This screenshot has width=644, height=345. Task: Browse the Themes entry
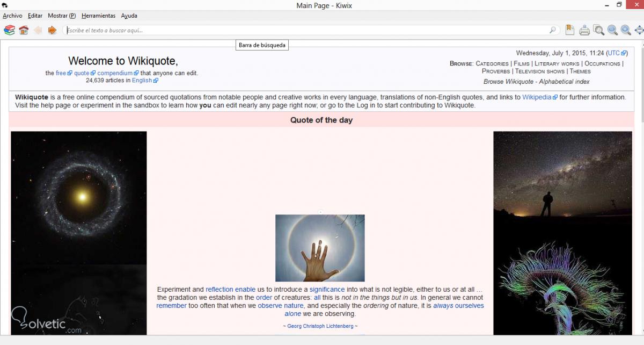(580, 71)
